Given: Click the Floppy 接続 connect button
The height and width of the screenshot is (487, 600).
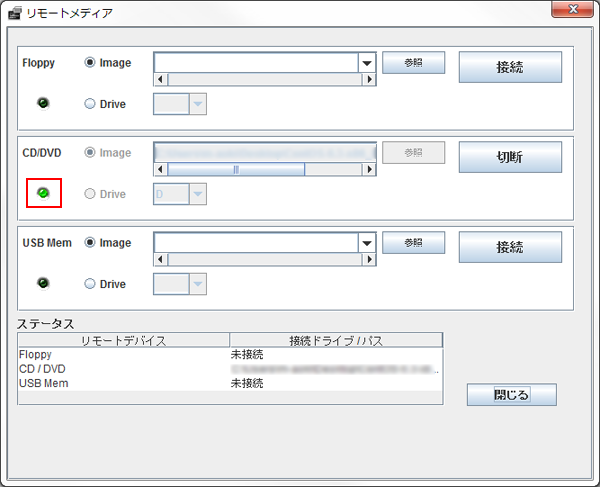Looking at the screenshot, I should pos(510,67).
